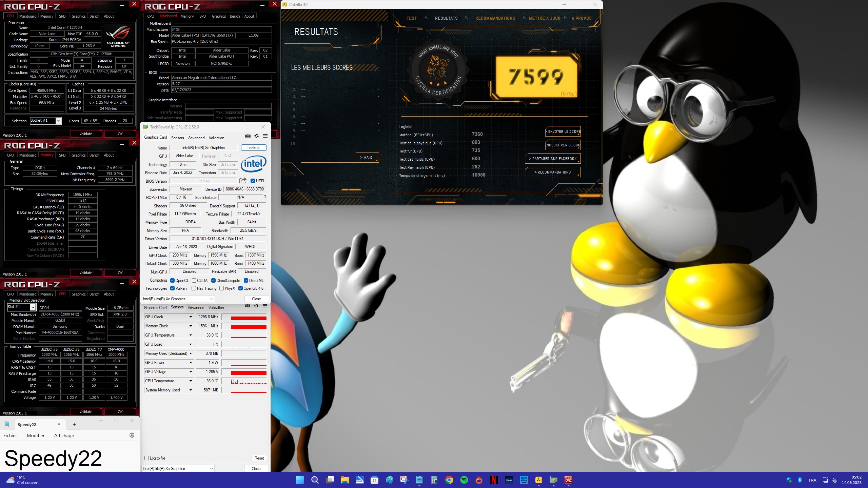Viewport: 868px width, 488px height.
Task: Take a GPU-Z screenshot with the upper camera icon
Action: [248, 136]
